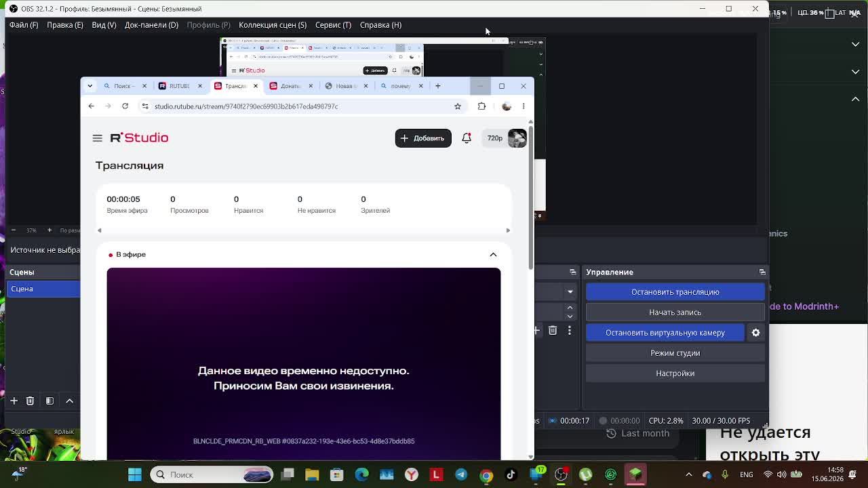This screenshot has height=488, width=868.
Task: Close the Трансляция browser tab
Action: [256, 86]
